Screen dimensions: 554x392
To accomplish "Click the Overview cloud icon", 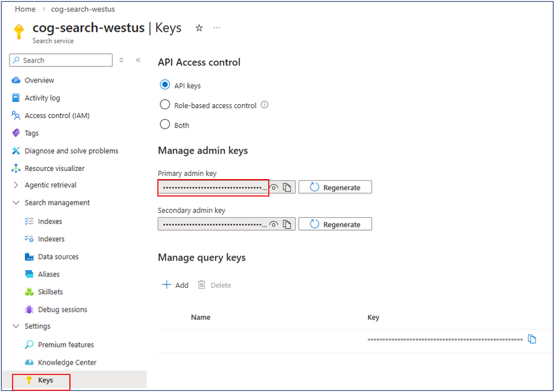I will point(16,80).
